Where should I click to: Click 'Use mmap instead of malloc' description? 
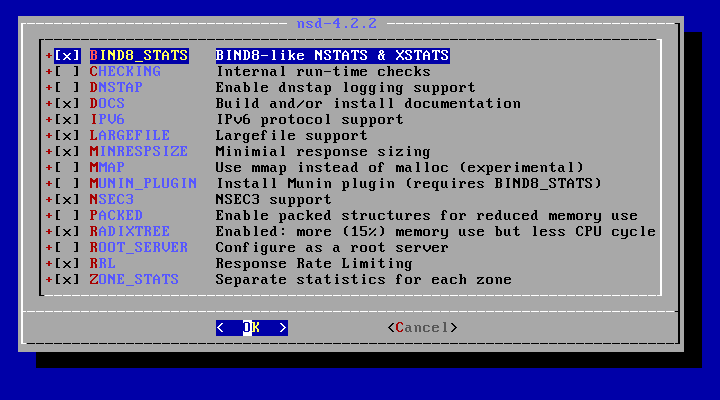(x=400, y=168)
